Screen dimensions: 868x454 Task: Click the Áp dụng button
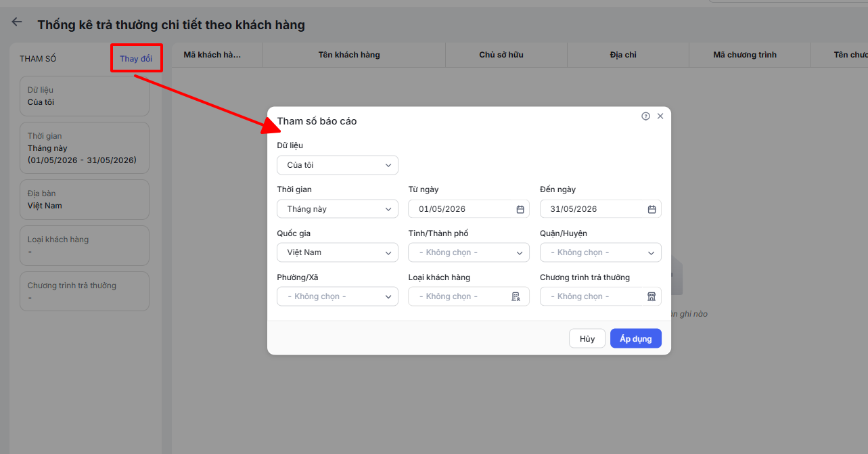point(636,338)
